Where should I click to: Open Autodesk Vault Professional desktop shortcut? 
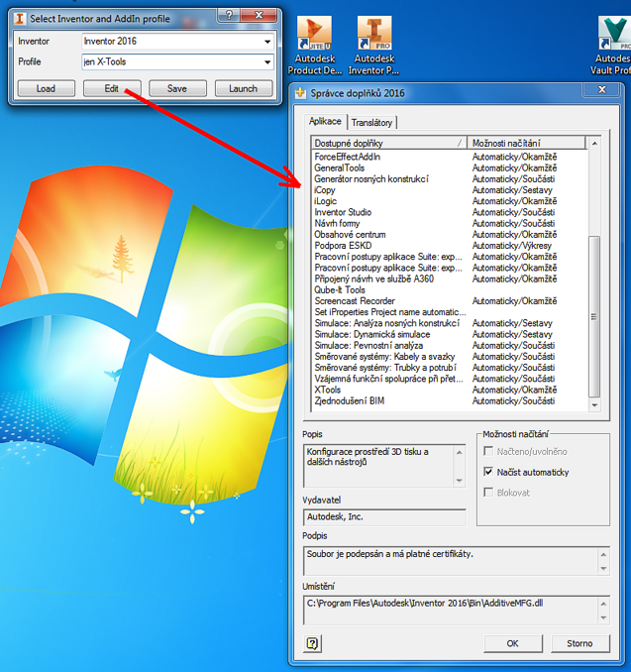pyautogui.click(x=613, y=46)
